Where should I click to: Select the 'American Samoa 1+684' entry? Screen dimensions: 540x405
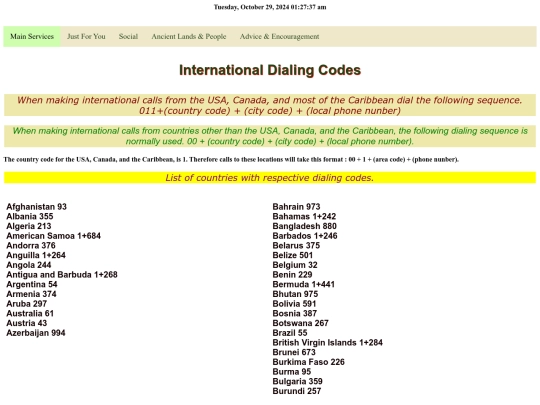[53, 236]
